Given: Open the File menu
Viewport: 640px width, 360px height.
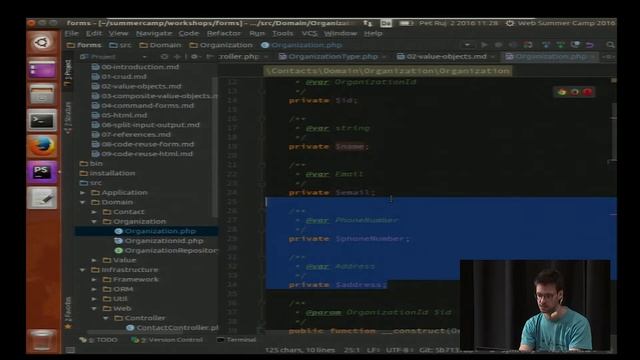Looking at the screenshot, I should click(x=71, y=33).
